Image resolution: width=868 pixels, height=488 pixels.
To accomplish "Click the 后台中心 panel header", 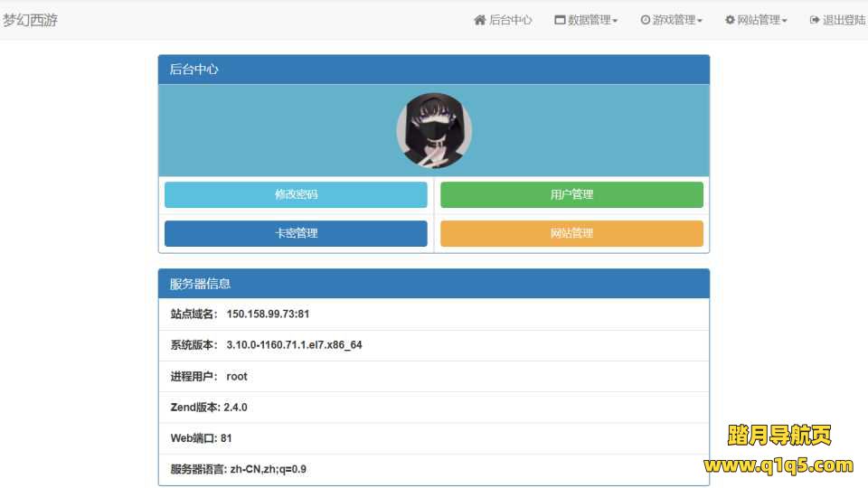I will point(434,70).
